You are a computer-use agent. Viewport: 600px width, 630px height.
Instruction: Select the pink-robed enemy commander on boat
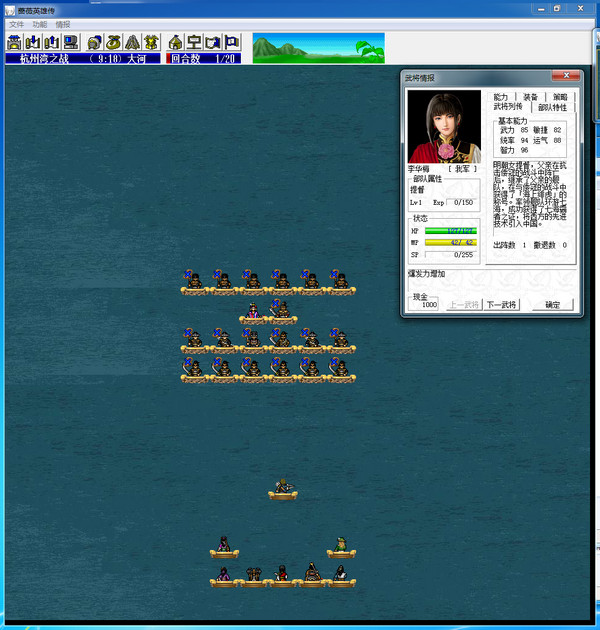[x=253, y=313]
